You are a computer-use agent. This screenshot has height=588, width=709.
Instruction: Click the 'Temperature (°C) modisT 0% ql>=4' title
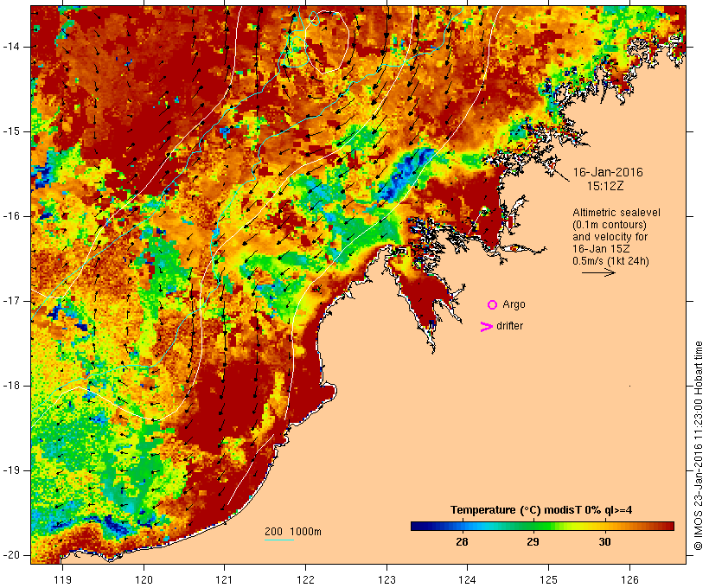tap(541, 510)
